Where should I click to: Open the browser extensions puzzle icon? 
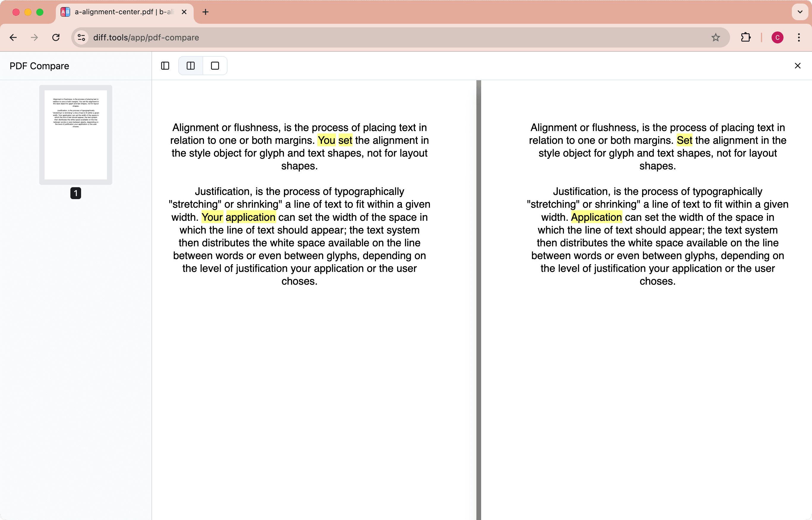[746, 37]
